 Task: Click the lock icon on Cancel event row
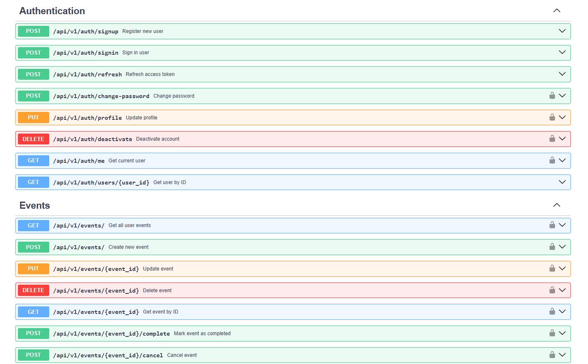point(552,355)
